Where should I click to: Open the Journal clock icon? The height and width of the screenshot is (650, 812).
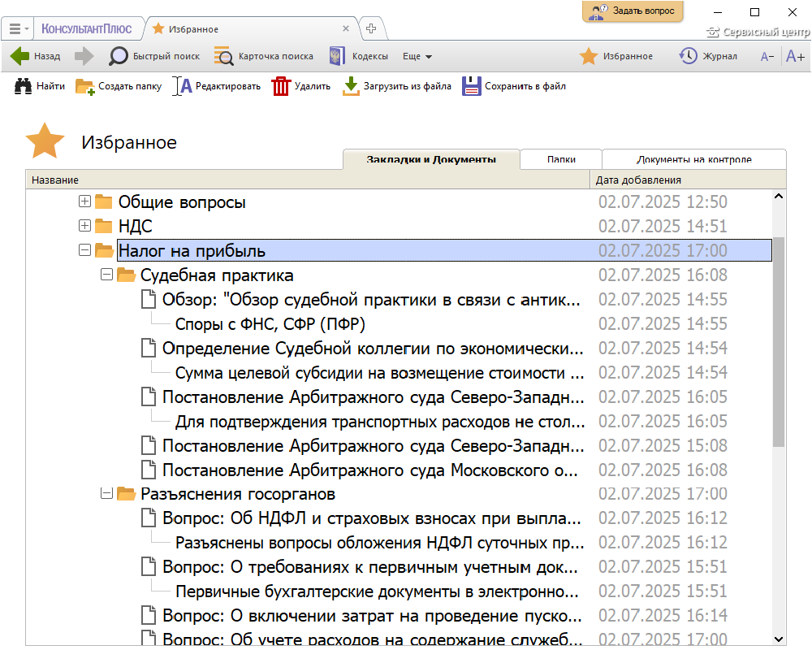pos(689,56)
